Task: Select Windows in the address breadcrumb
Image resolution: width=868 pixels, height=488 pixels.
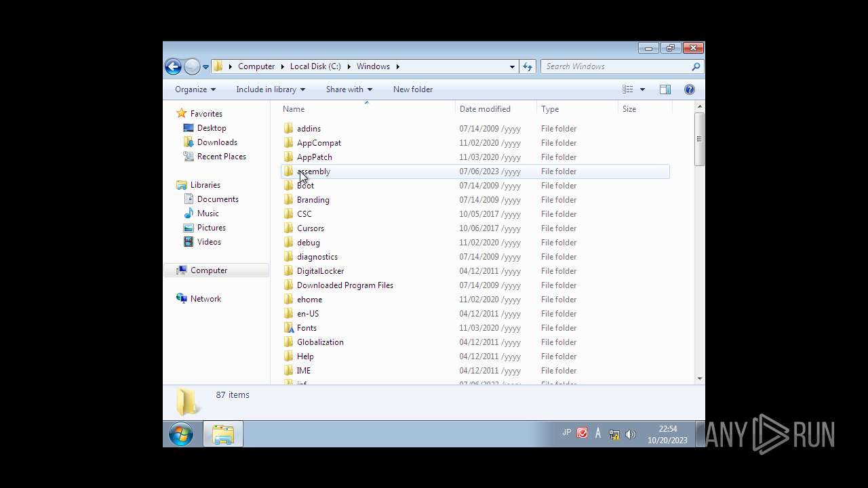Action: pyautogui.click(x=373, y=66)
